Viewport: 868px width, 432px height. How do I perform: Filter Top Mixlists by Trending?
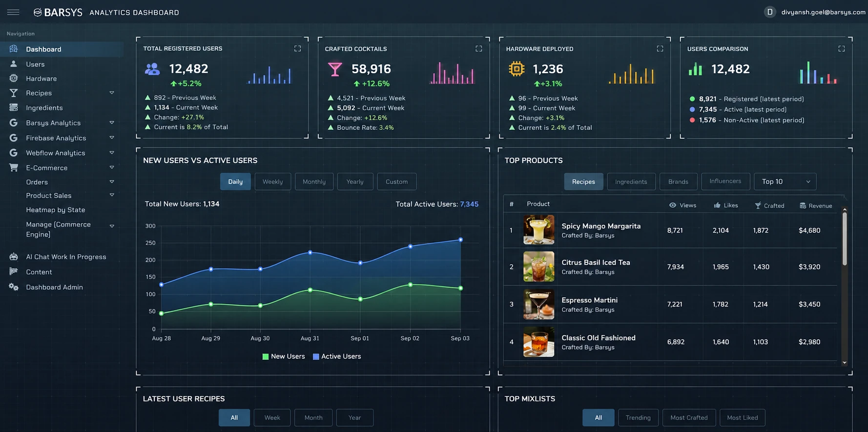click(638, 417)
